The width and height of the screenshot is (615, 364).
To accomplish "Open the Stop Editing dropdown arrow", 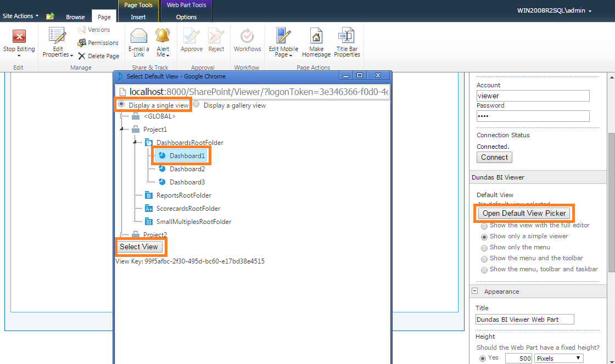I will 19,55.
